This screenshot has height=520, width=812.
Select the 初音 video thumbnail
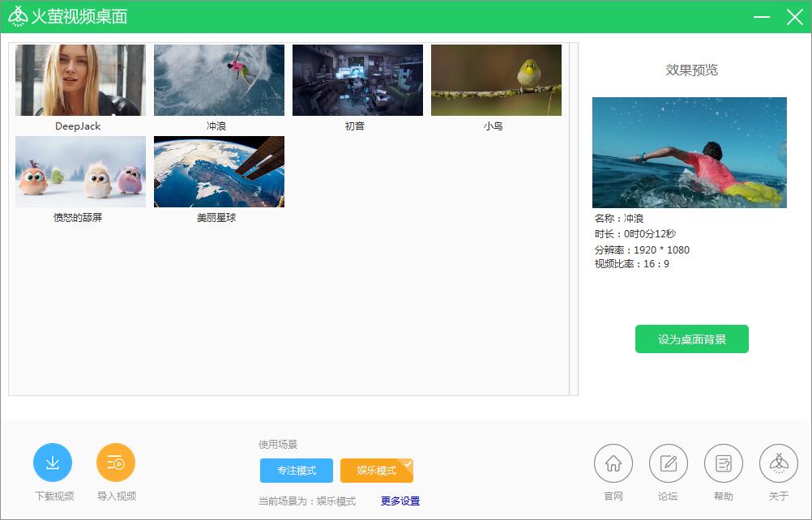[x=357, y=79]
